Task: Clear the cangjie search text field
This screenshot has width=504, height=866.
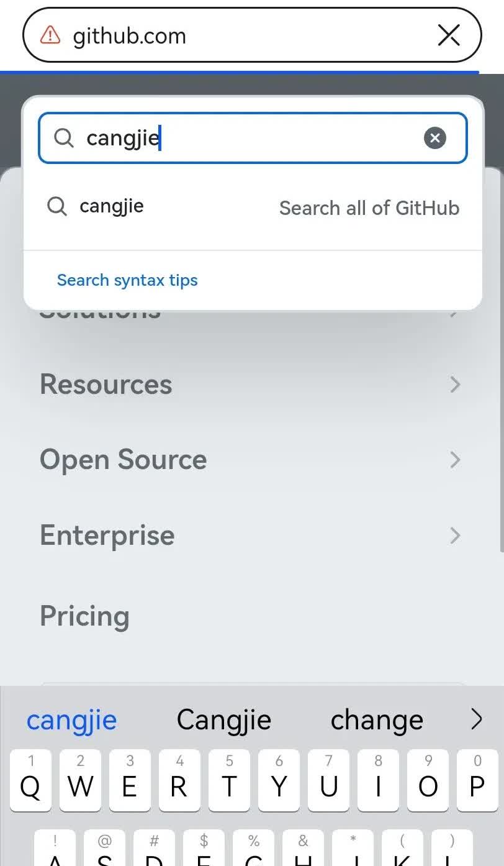Action: point(435,138)
